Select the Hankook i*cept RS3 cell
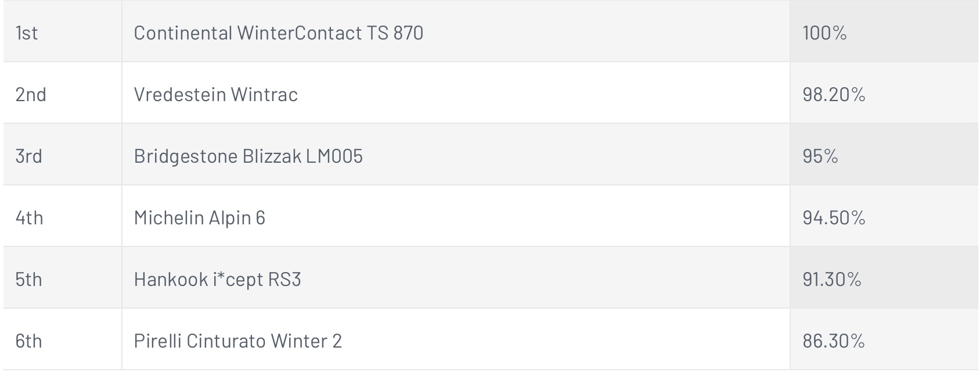Viewport: 980px width, 372px height. pyautogui.click(x=456, y=278)
